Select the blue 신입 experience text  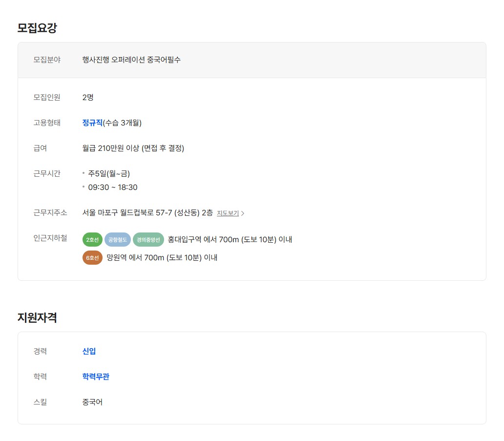(89, 351)
